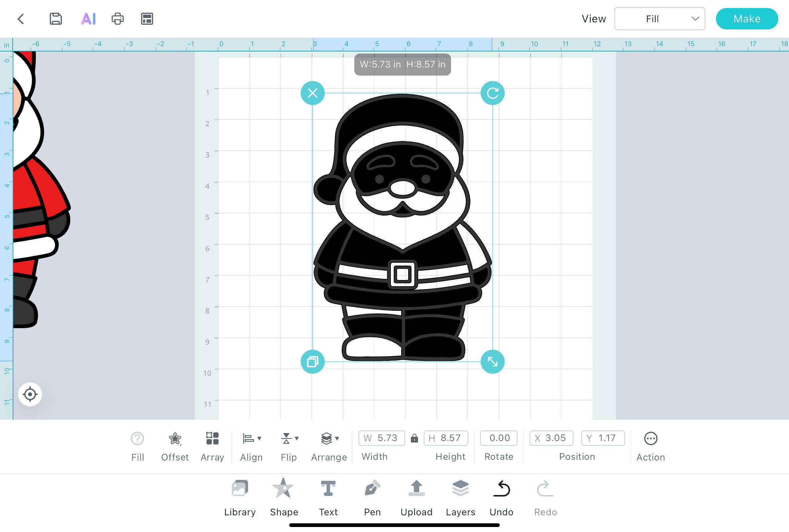
Task: Click the rotate handle on Santa selection
Action: (x=492, y=93)
